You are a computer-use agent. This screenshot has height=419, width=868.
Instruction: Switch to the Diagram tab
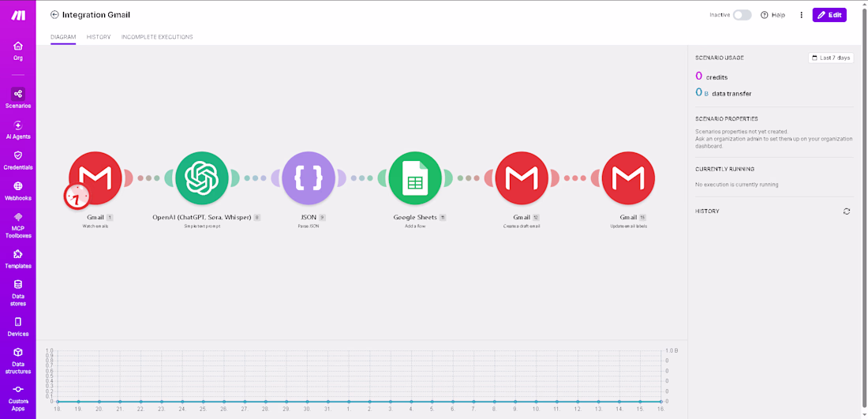coord(63,37)
